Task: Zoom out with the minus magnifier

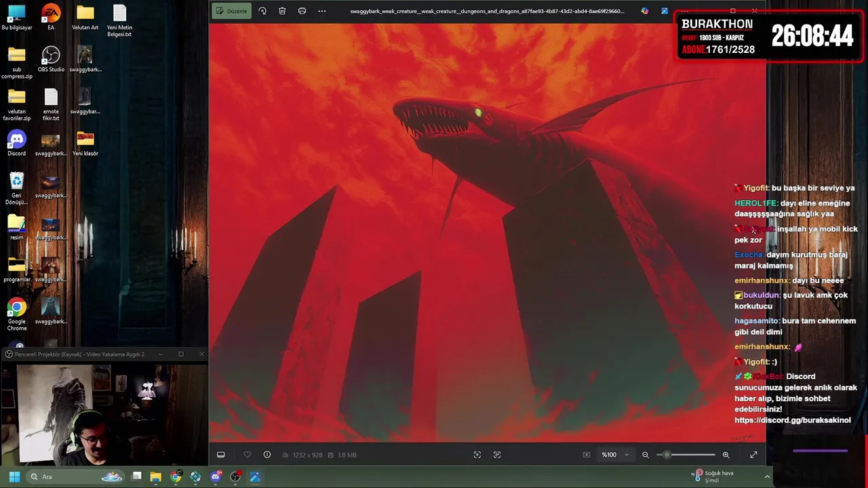Action: (x=646, y=455)
